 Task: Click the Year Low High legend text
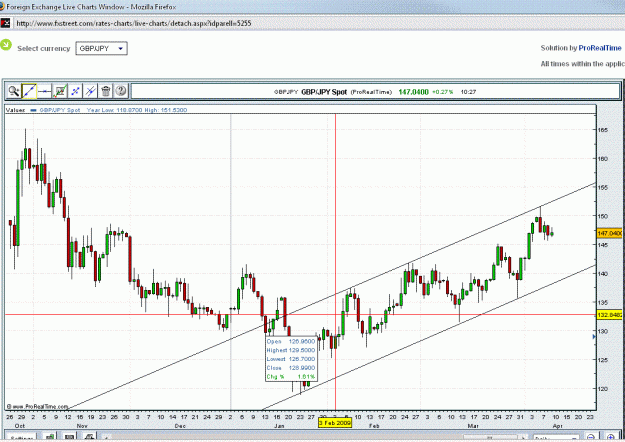pos(137,110)
